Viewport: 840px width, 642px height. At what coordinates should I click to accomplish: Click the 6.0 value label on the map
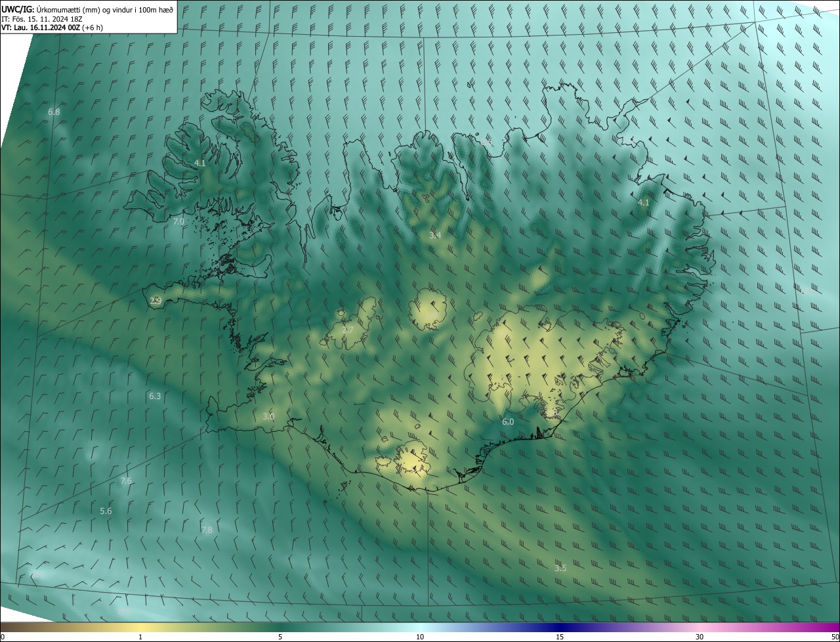pyautogui.click(x=508, y=422)
